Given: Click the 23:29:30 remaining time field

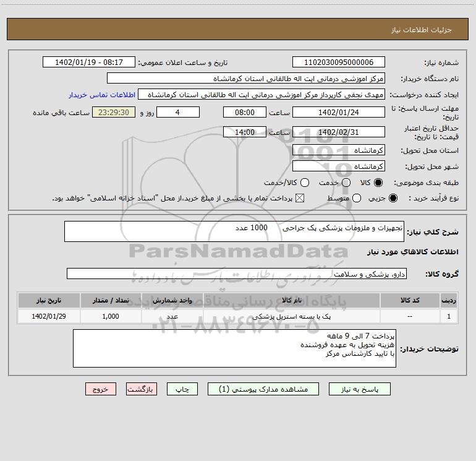Looking at the screenshot, I should pos(114,112).
